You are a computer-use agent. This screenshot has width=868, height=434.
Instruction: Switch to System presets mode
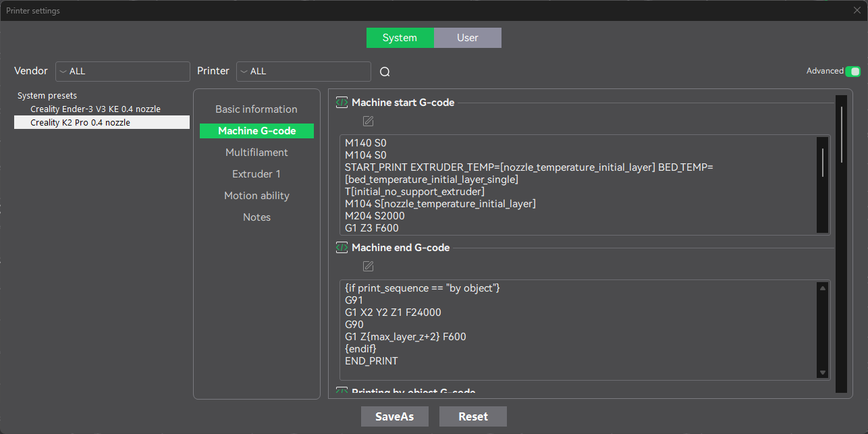(400, 38)
